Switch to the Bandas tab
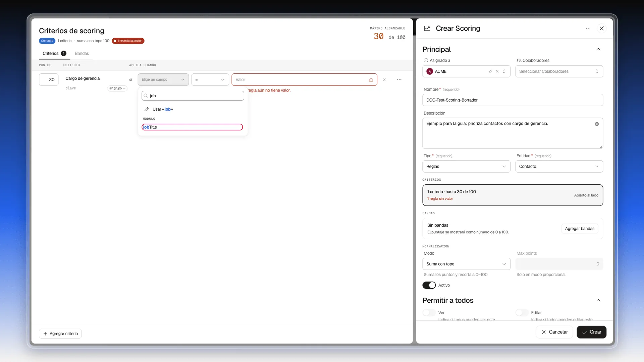 (x=82, y=54)
